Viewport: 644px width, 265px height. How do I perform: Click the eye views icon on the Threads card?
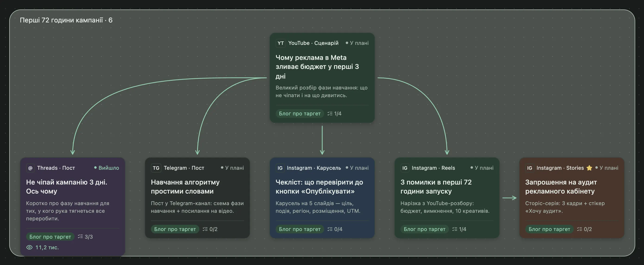click(x=29, y=247)
